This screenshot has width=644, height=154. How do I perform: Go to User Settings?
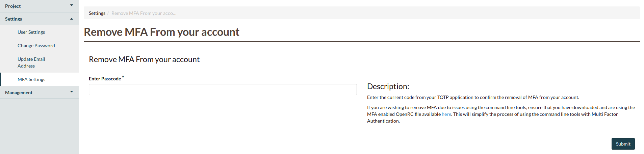[x=31, y=32]
